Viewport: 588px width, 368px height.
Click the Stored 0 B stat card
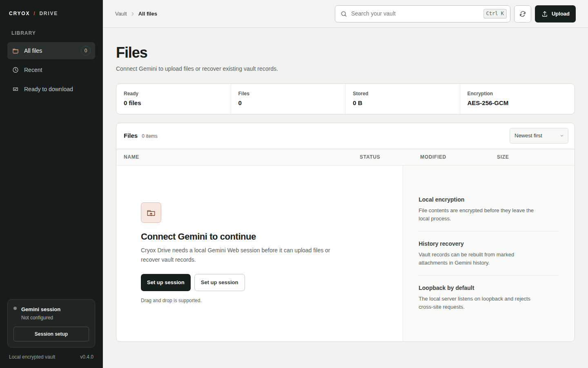(x=403, y=99)
